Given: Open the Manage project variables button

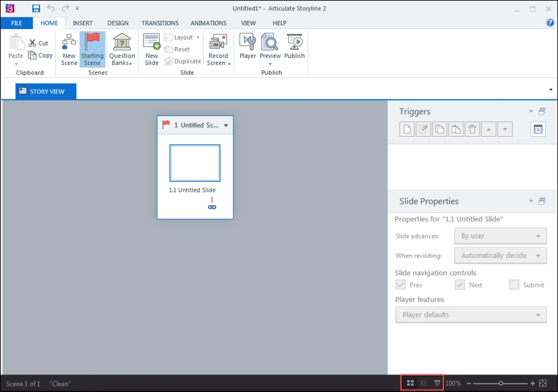Looking at the screenshot, I should pyautogui.click(x=538, y=129).
